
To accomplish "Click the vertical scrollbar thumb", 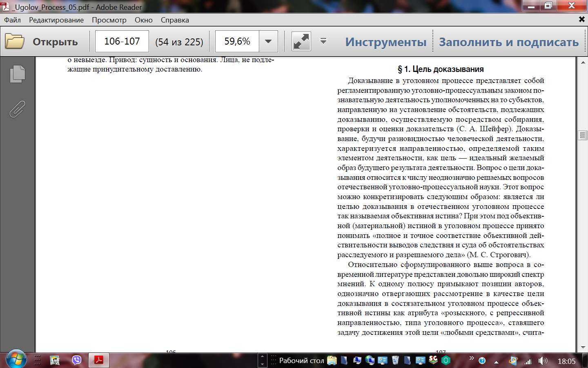I will click(583, 135).
